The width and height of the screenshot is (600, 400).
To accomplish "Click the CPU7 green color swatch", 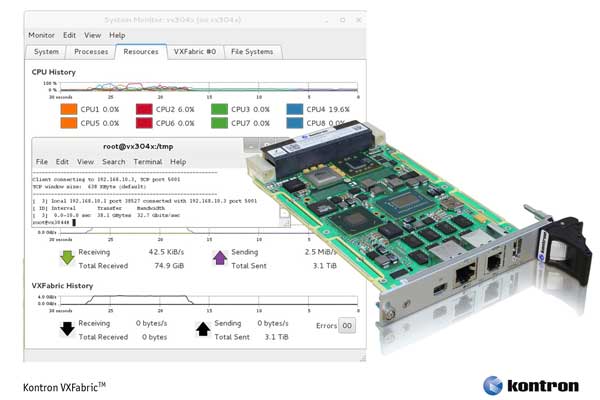I will [x=219, y=123].
